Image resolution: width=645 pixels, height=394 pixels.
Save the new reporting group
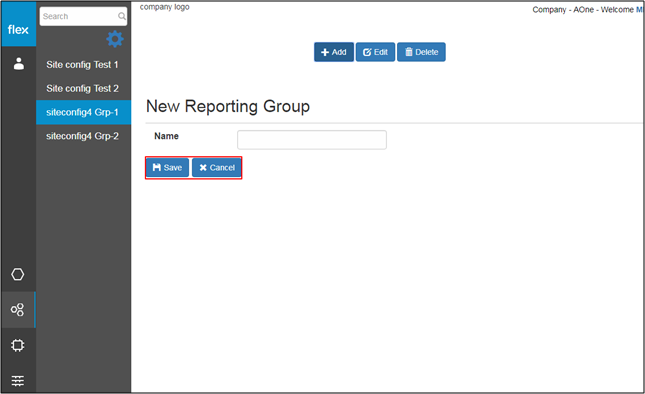167,167
